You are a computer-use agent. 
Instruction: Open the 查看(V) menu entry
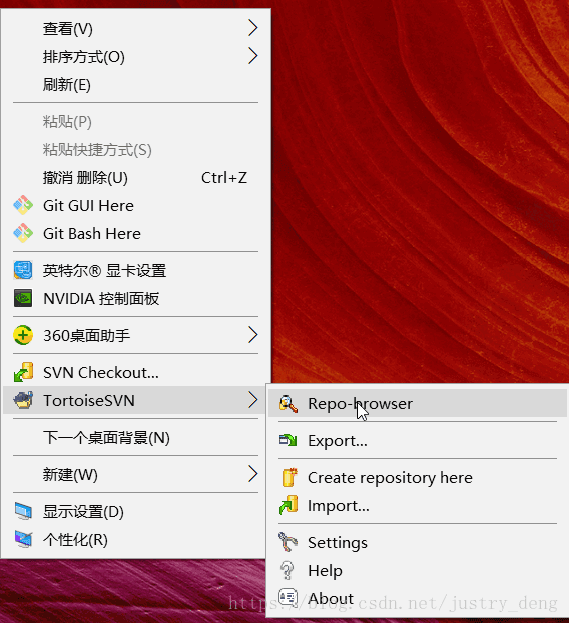(x=136, y=29)
